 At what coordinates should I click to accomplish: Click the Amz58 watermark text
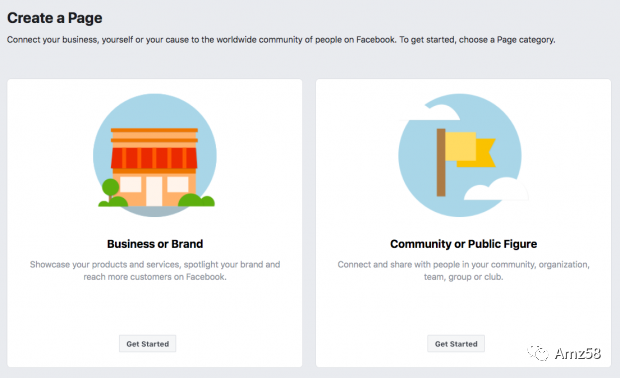click(x=578, y=353)
